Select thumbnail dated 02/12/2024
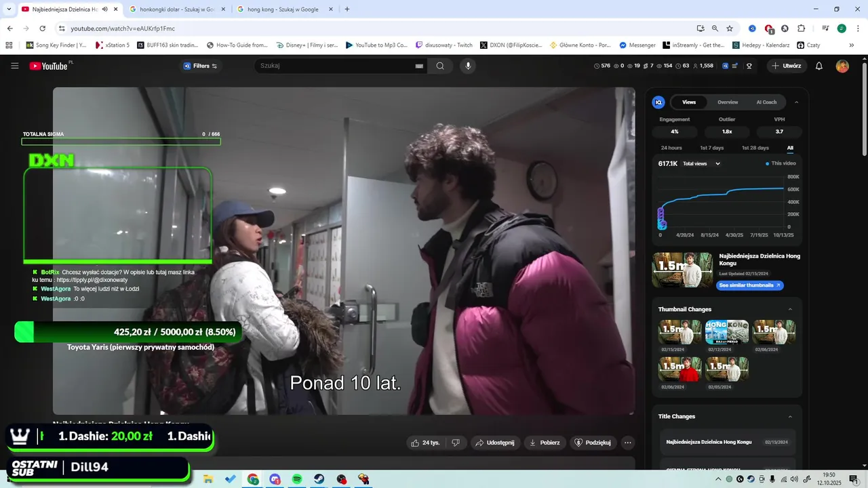The image size is (868, 488). coord(727,332)
